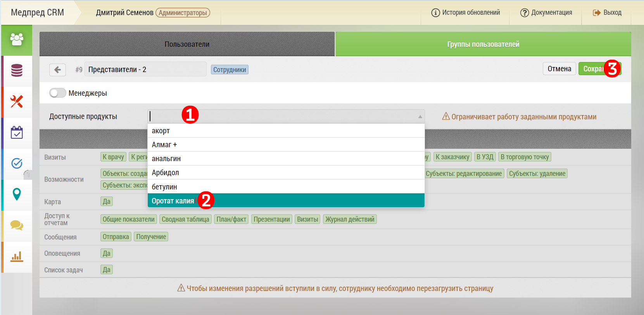Image resolution: width=644 pixels, height=315 pixels.
Task: Toggle Презентации report access
Action: click(x=272, y=219)
